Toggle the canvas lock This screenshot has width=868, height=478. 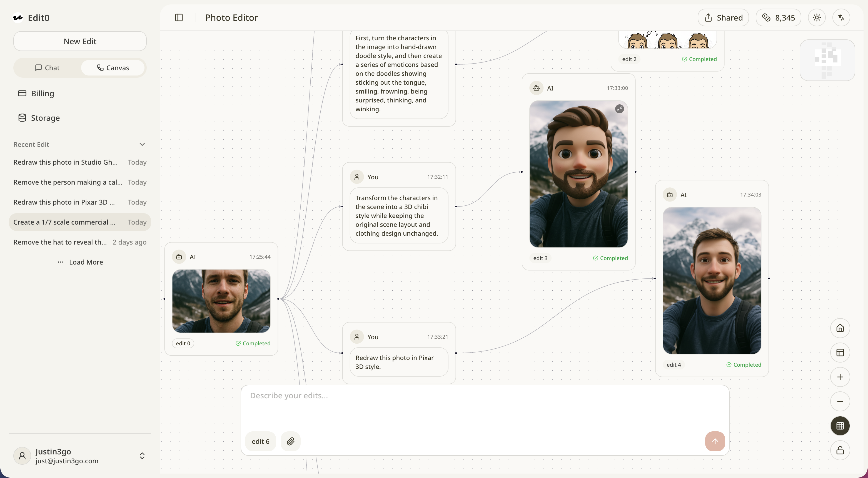(x=840, y=450)
